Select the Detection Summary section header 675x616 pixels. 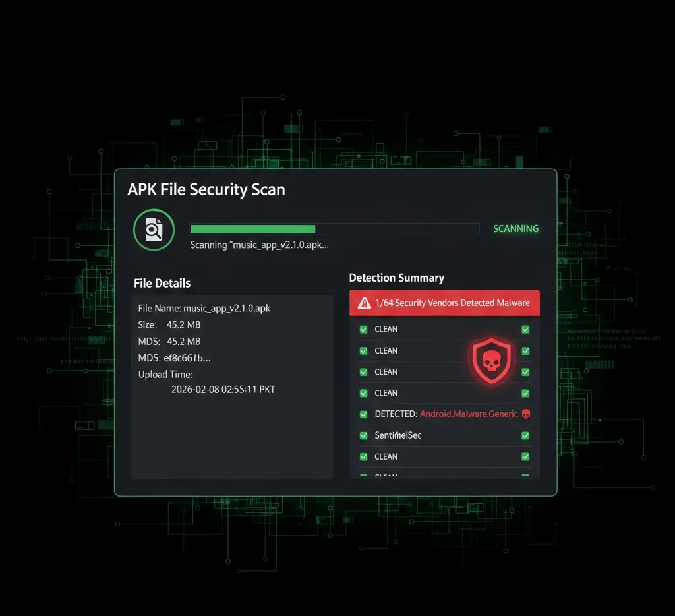coord(397,278)
